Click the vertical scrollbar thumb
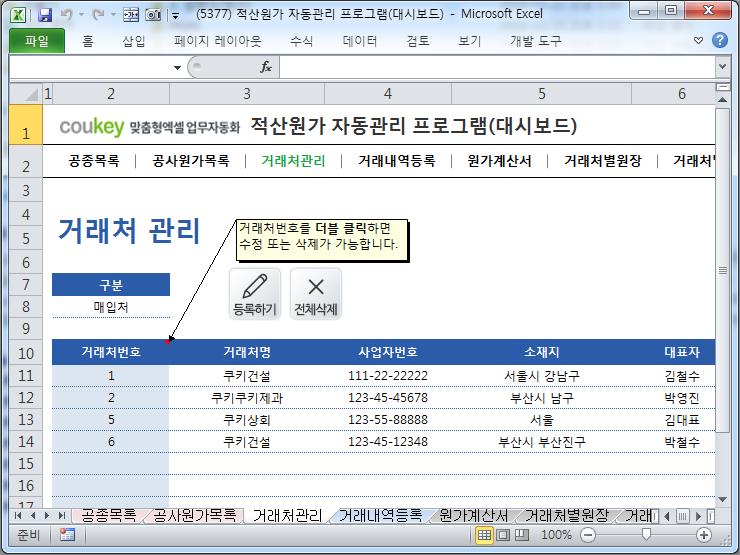The image size is (740, 555). point(723,270)
